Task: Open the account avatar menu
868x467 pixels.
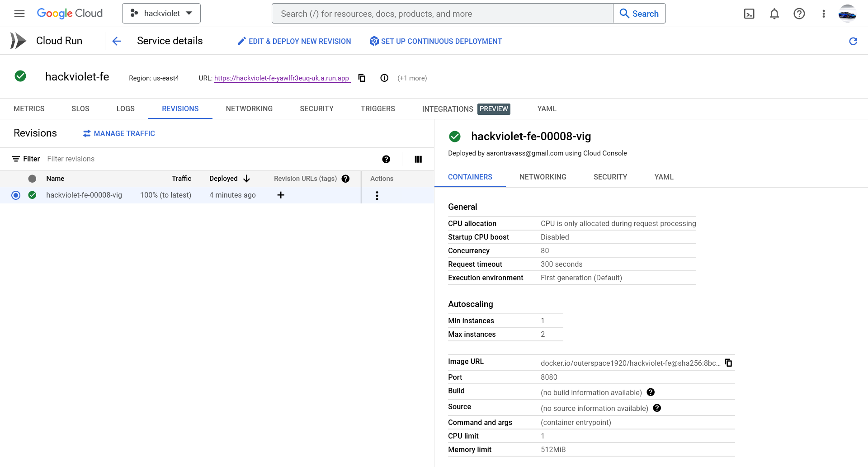Action: point(847,14)
